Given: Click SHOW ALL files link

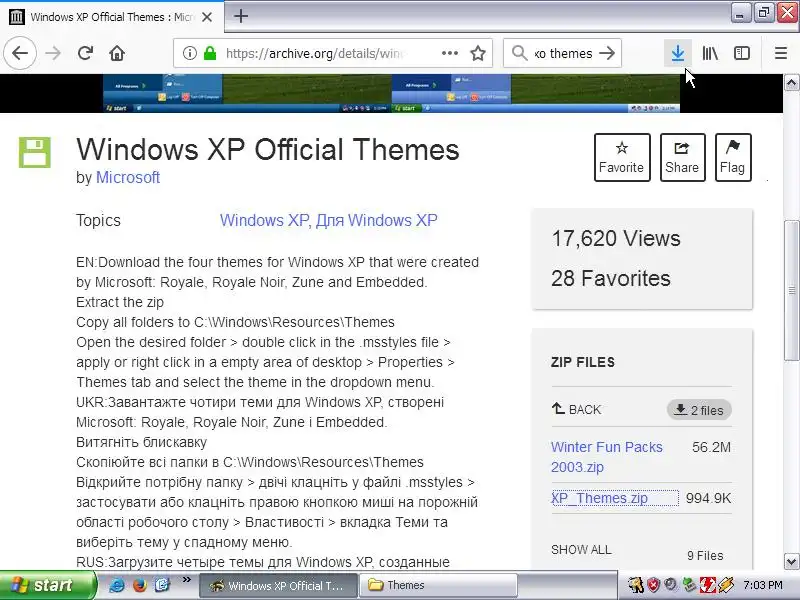Looking at the screenshot, I should (x=581, y=549).
